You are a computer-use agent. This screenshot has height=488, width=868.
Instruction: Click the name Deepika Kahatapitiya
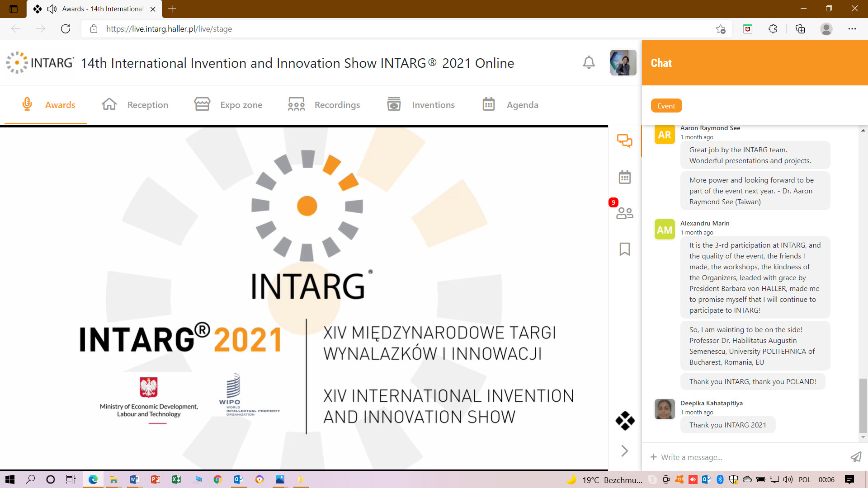(712, 403)
